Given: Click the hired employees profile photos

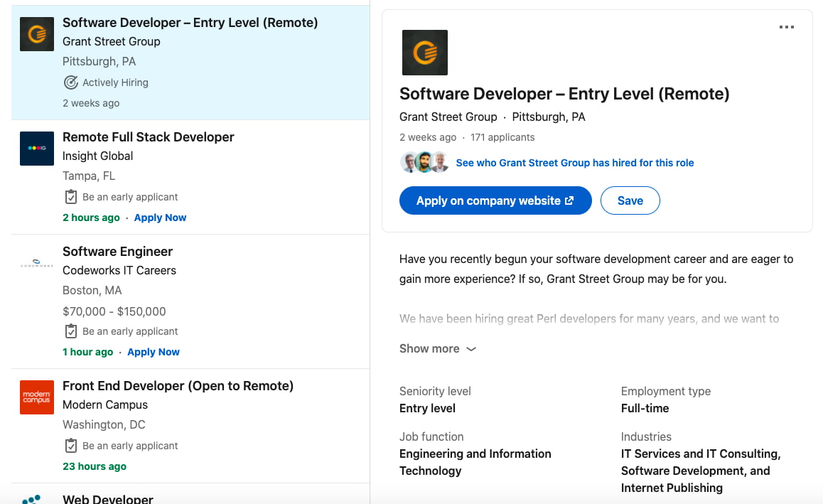Looking at the screenshot, I should (424, 162).
